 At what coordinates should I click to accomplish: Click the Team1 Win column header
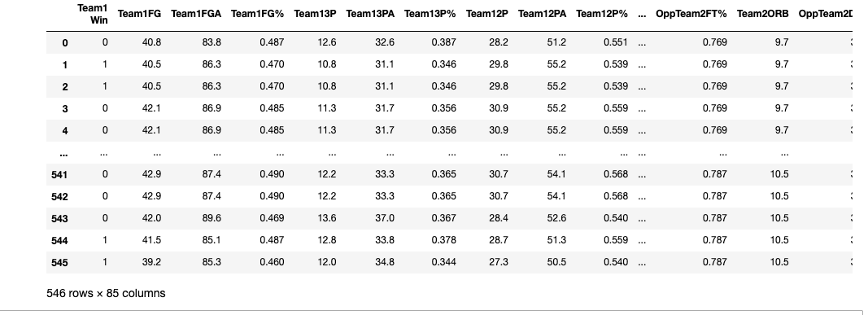click(x=93, y=14)
